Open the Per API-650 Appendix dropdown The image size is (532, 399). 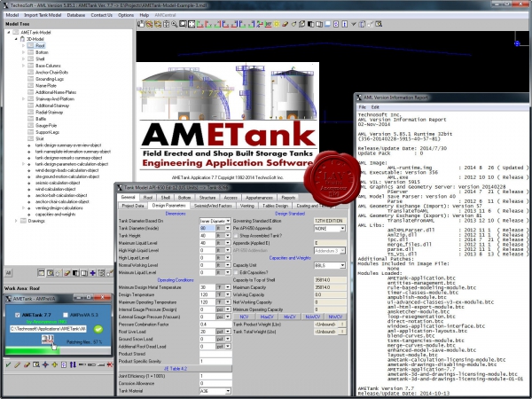tap(342, 229)
